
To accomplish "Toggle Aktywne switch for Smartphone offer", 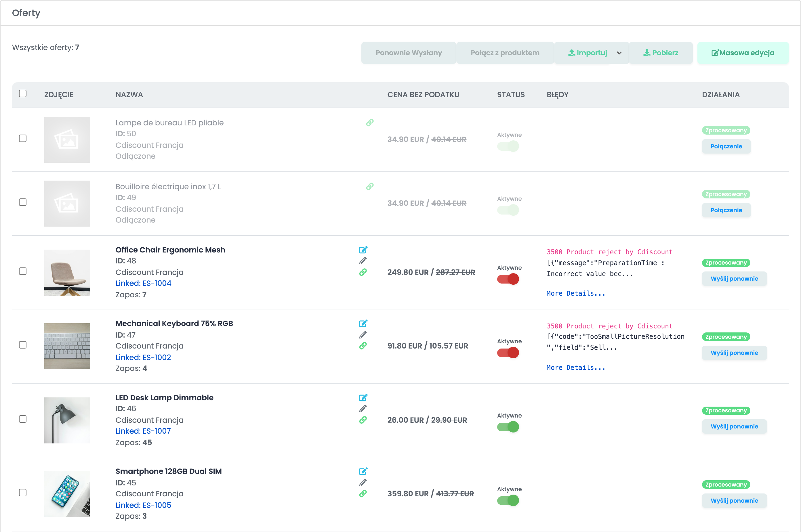I will pos(508,500).
